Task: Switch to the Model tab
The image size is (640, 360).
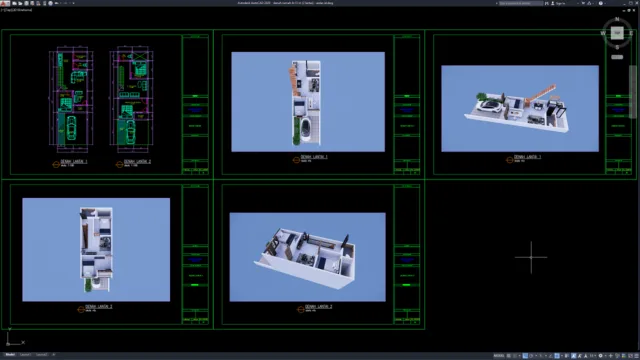Action: tap(10, 355)
